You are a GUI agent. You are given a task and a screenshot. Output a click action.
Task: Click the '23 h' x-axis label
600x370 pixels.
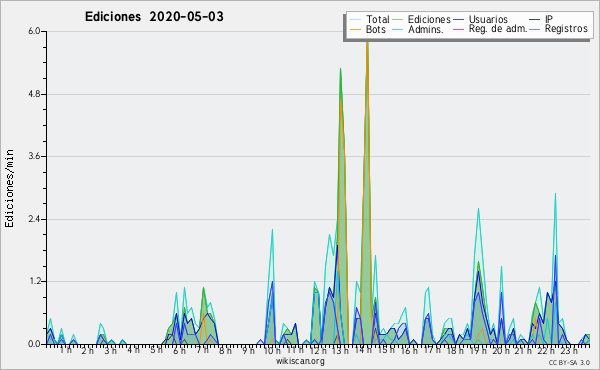569,350
